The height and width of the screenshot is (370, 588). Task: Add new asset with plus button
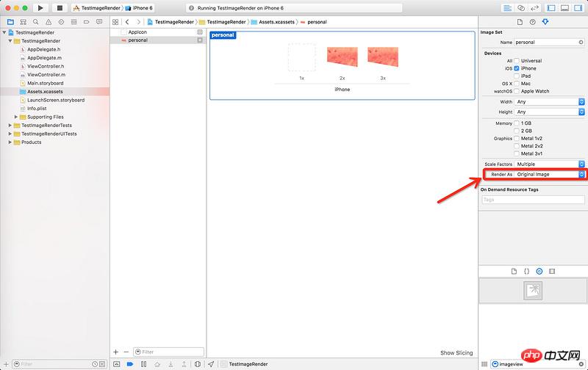pyautogui.click(x=116, y=352)
